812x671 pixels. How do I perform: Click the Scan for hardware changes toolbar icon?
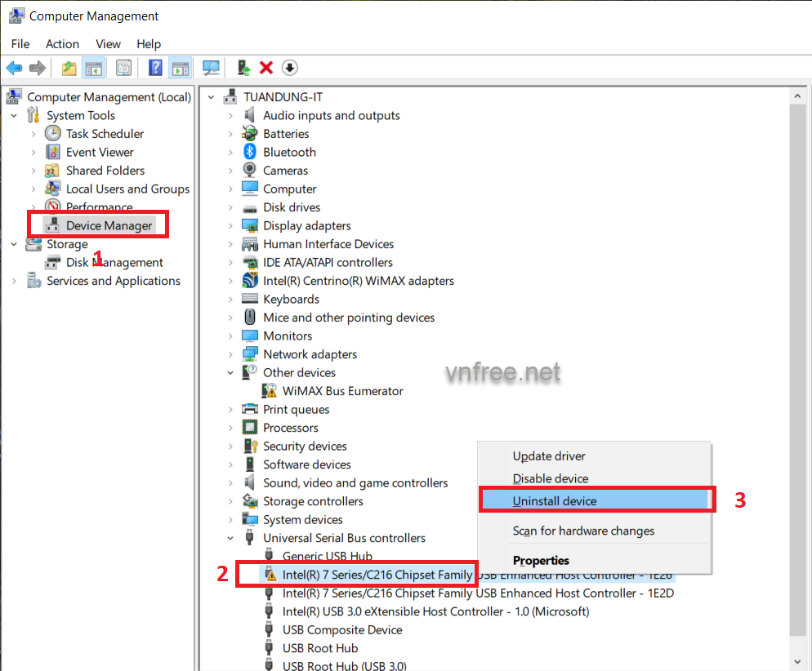click(212, 68)
